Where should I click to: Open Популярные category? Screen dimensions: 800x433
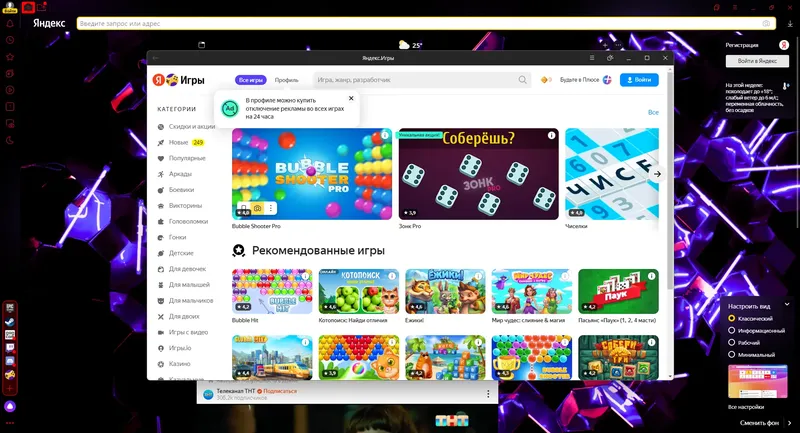[x=182, y=158]
